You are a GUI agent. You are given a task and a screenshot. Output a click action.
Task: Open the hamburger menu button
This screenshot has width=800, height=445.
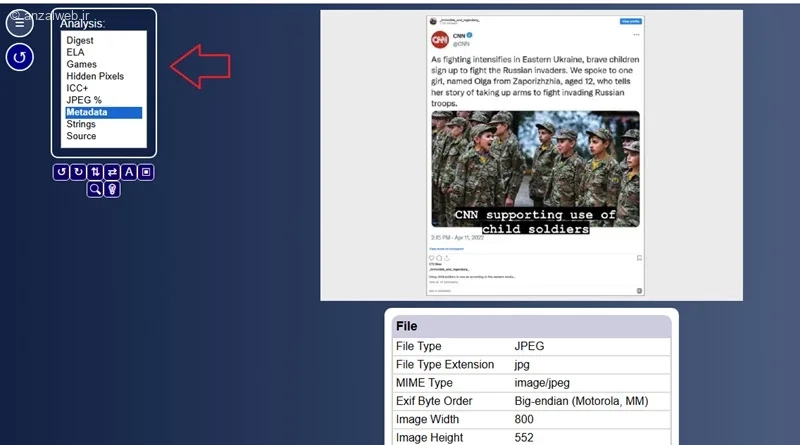(19, 23)
